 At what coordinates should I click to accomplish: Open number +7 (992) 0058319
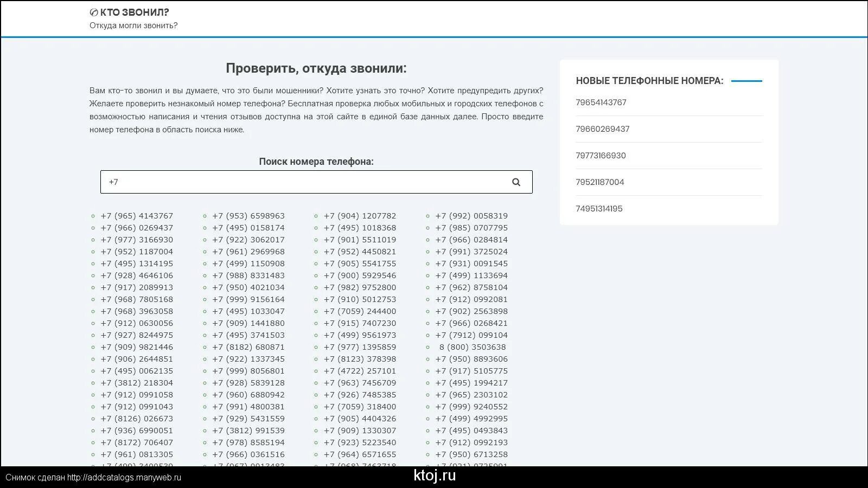(x=471, y=216)
